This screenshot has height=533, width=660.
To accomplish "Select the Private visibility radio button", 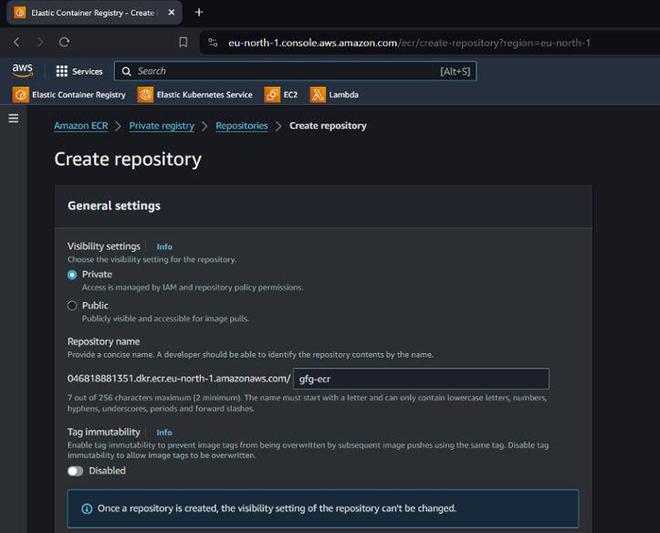I will click(72, 274).
